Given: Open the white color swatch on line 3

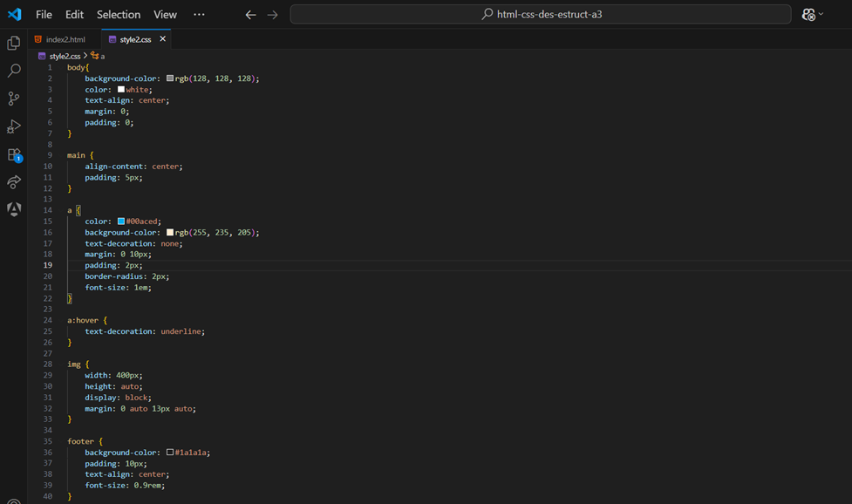Looking at the screenshot, I should tap(121, 89).
